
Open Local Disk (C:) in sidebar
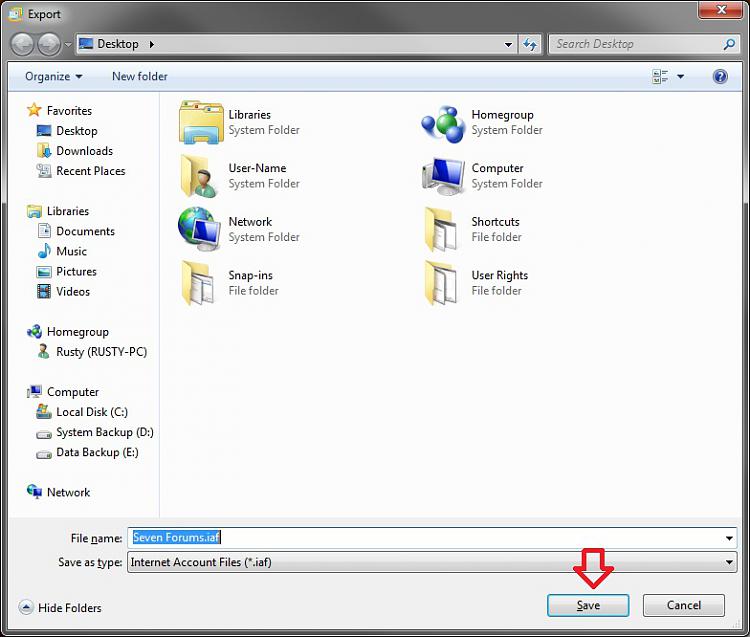tap(82, 412)
